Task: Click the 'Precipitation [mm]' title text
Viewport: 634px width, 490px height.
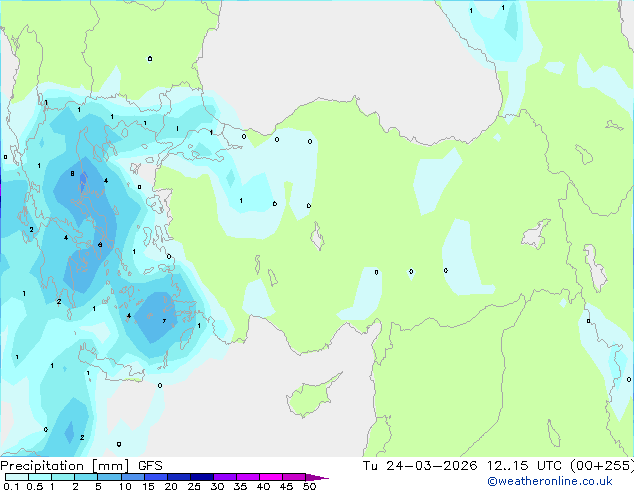Action: (64, 466)
